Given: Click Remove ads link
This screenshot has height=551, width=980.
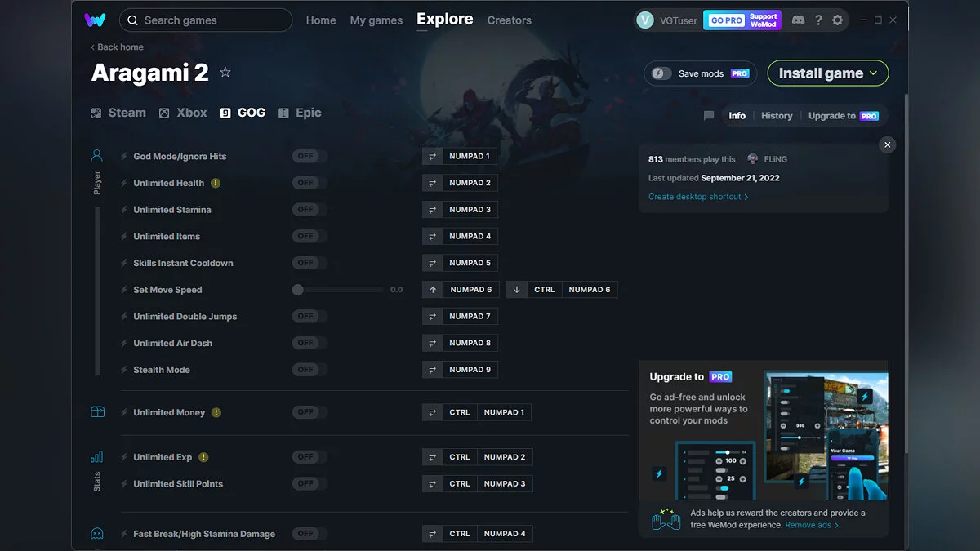Looking at the screenshot, I should pyautogui.click(x=812, y=525).
